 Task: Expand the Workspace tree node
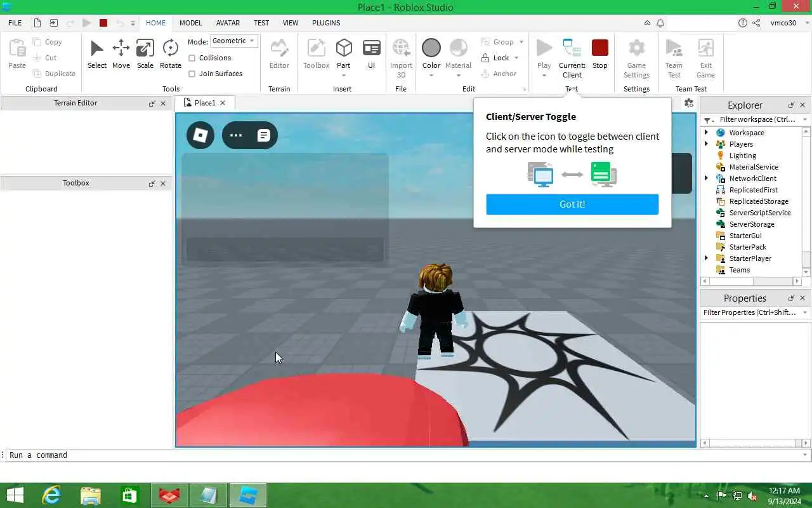(706, 133)
